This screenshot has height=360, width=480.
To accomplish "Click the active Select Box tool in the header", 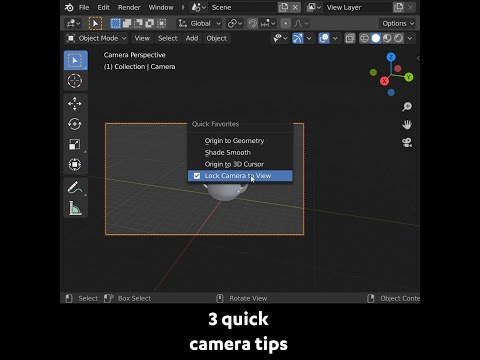I will point(95,23).
